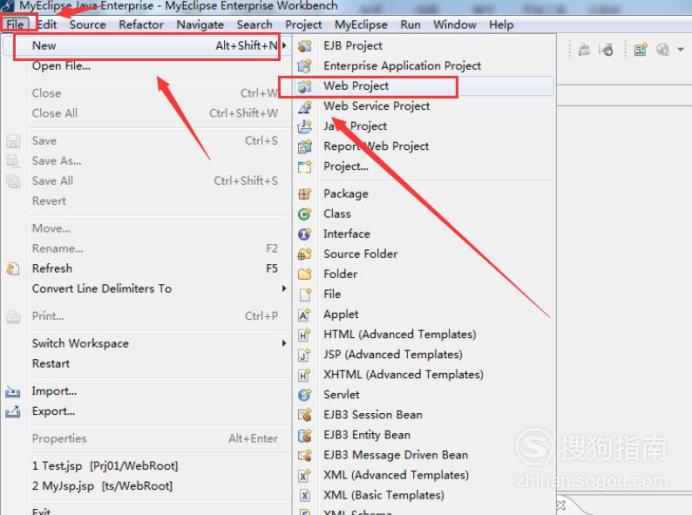Screen dimensions: 692x515
Task: Click the Web Project globe icon
Action: click(305, 86)
